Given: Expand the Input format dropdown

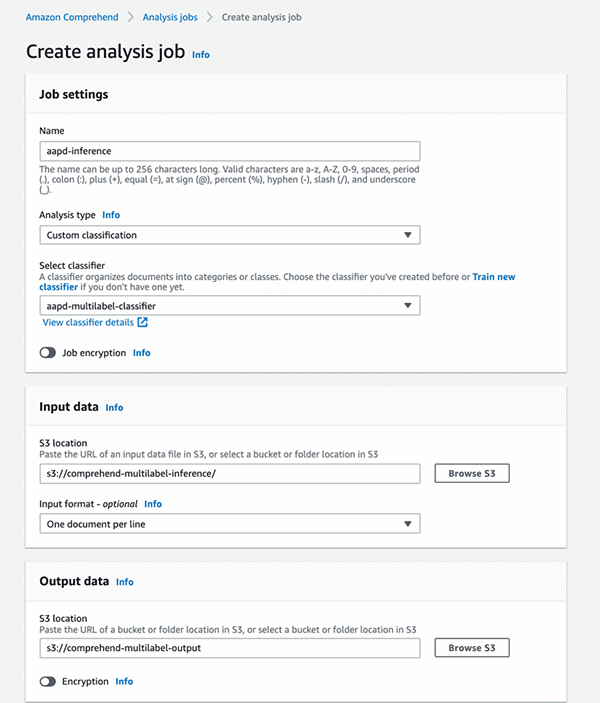Looking at the screenshot, I should coord(229,524).
